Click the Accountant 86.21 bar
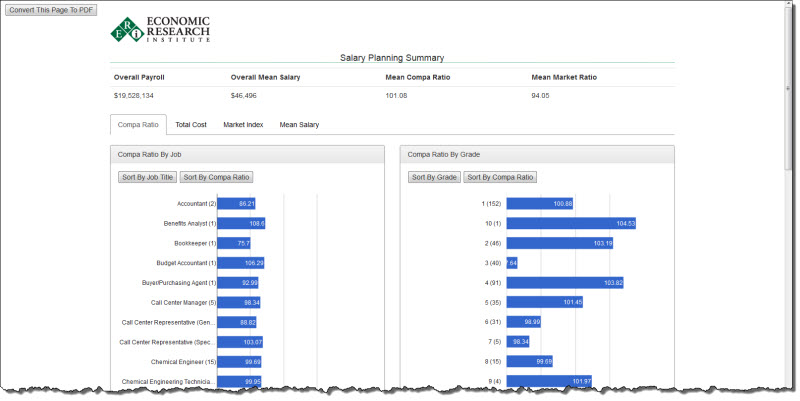This screenshot has height=401, width=800. 236,204
